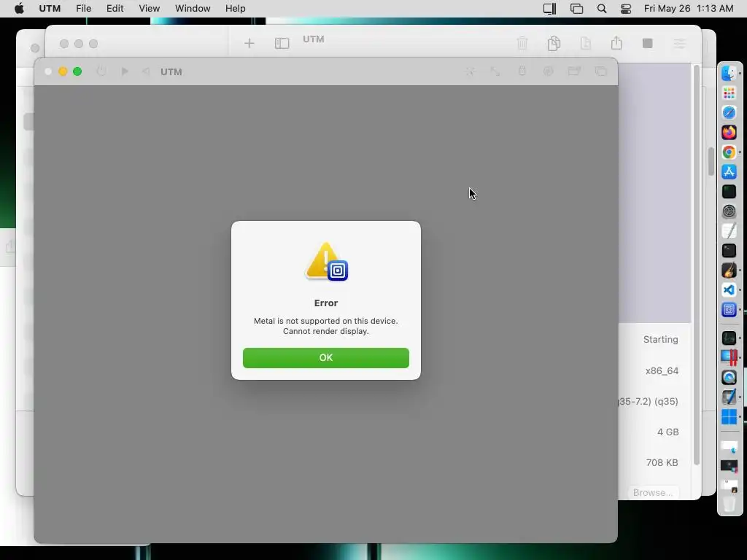Screen dimensions: 747x560
Task: Click the VM window restart triangle icon
Action: (x=146, y=71)
